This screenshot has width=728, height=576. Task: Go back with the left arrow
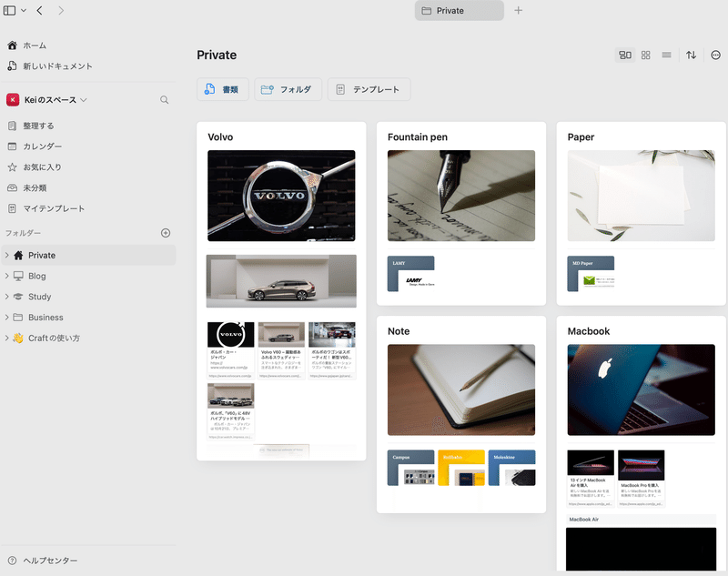pyautogui.click(x=39, y=10)
